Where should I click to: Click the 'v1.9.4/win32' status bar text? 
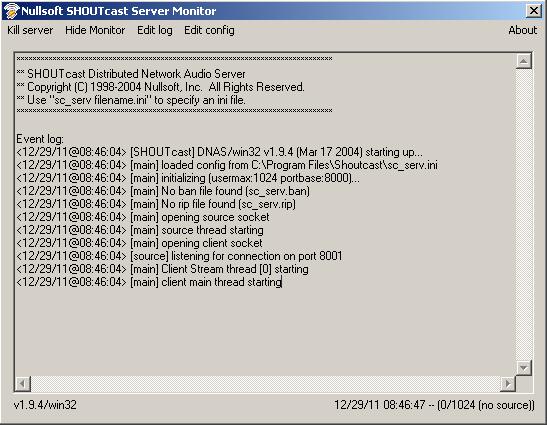[45, 405]
